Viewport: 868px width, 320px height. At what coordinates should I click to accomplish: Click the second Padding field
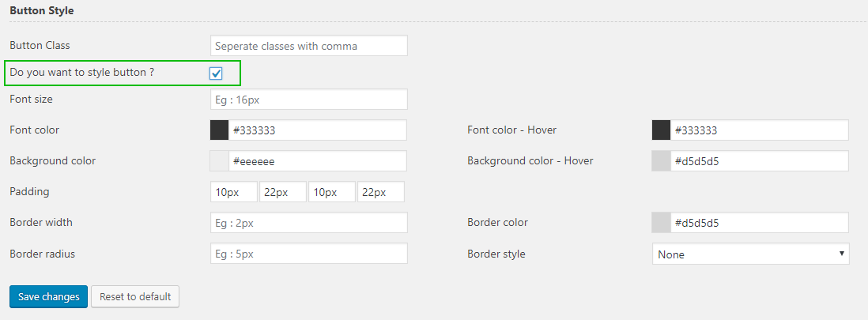(283, 192)
